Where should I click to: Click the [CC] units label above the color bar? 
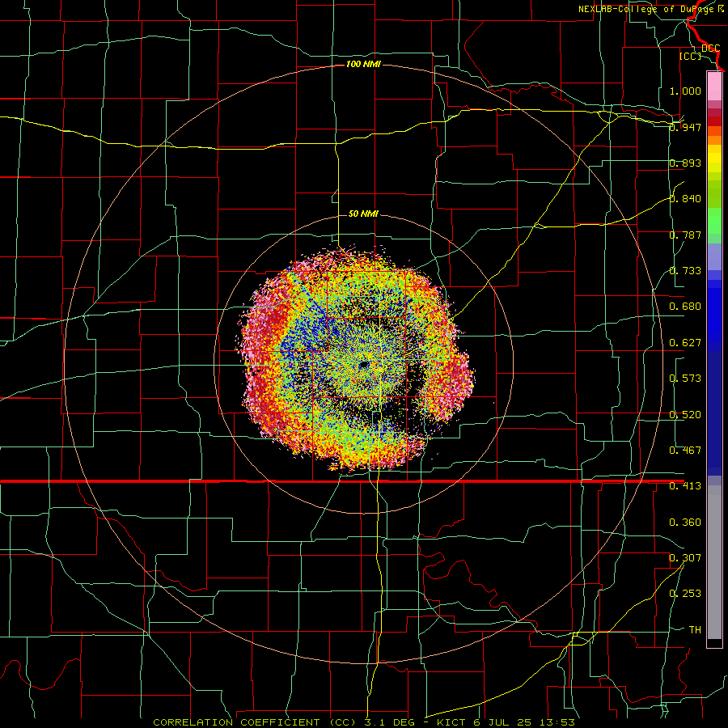(x=690, y=56)
